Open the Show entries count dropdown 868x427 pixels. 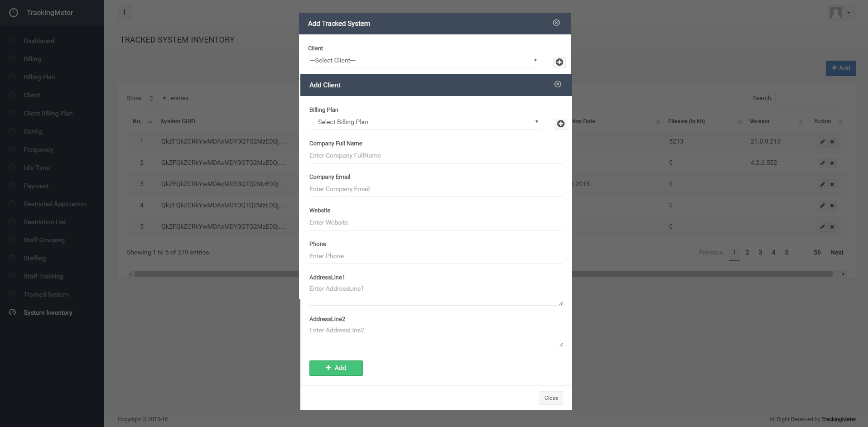pos(156,98)
